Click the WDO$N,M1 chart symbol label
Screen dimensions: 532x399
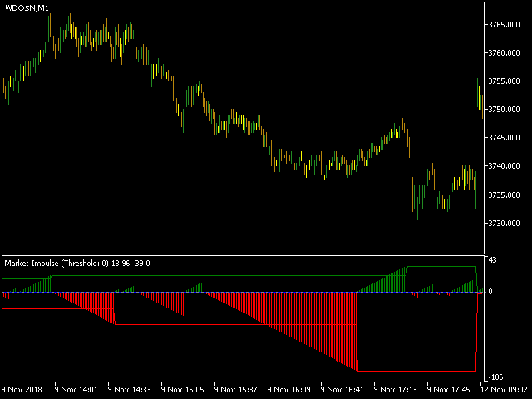(x=27, y=8)
